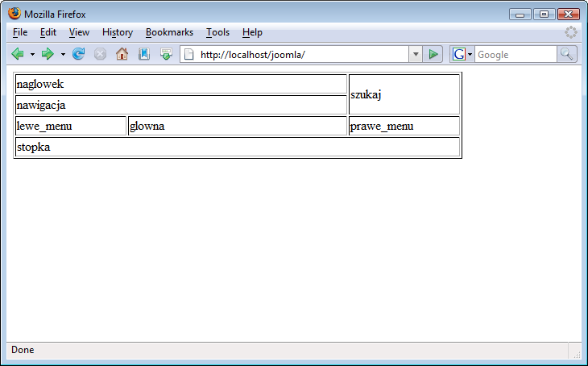Open the Bookmarks menu

click(x=169, y=32)
